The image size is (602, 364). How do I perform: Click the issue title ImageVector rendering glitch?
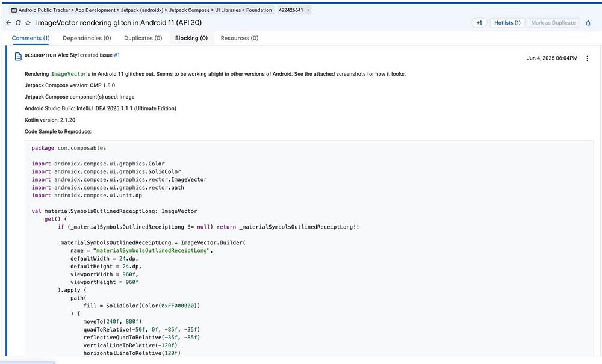tap(119, 23)
